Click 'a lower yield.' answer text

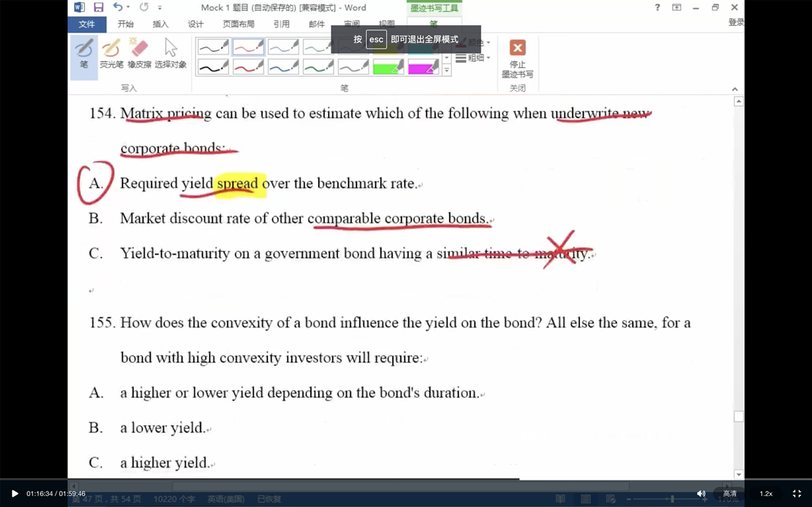point(162,428)
